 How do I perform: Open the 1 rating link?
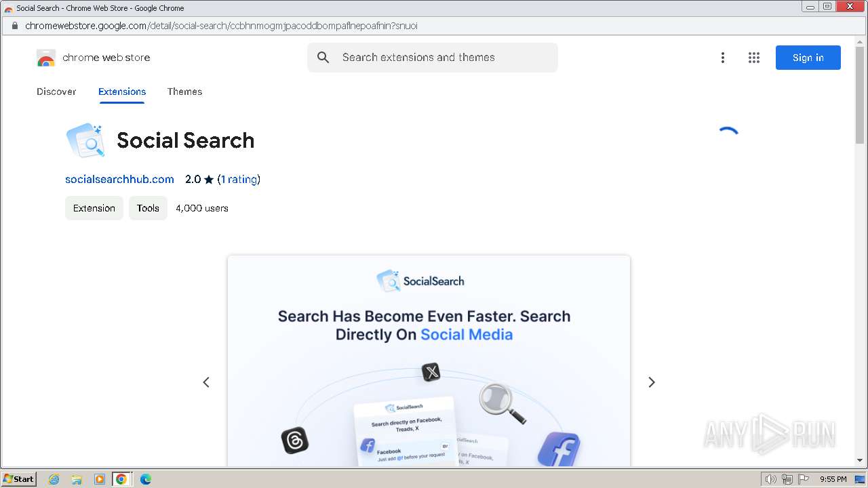pyautogui.click(x=239, y=180)
